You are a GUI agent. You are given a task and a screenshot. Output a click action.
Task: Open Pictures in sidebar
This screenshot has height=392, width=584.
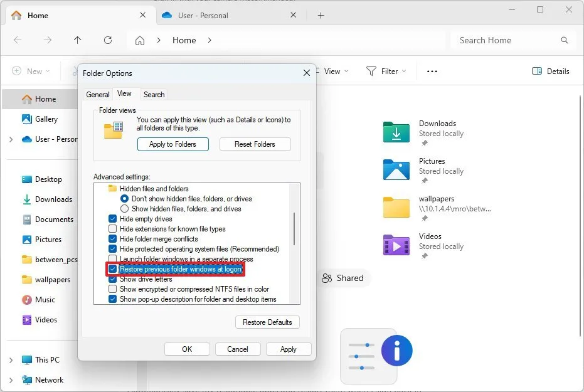pyautogui.click(x=41, y=240)
